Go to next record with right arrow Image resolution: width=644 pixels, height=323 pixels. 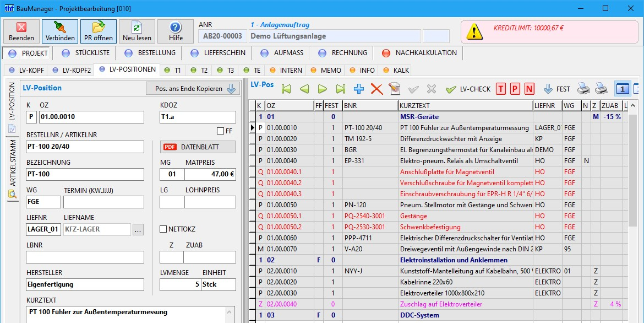coord(322,89)
